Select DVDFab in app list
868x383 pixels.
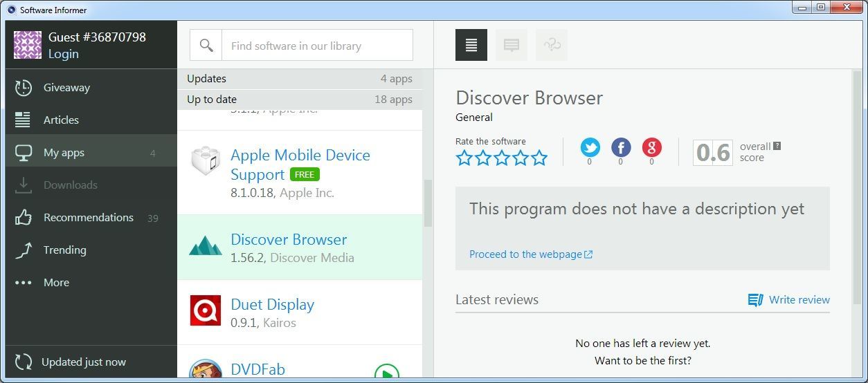point(300,362)
